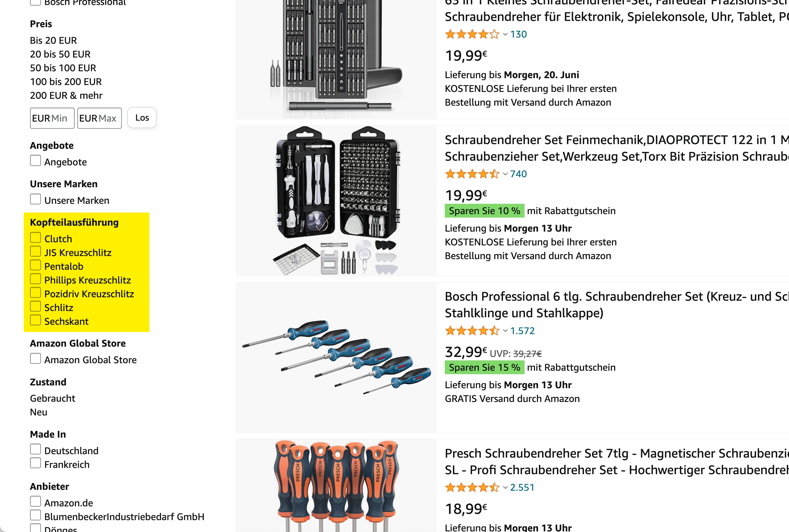Click star rating of 65 in 1 set
Viewport: 789px width, 532px height.
pyautogui.click(x=472, y=34)
